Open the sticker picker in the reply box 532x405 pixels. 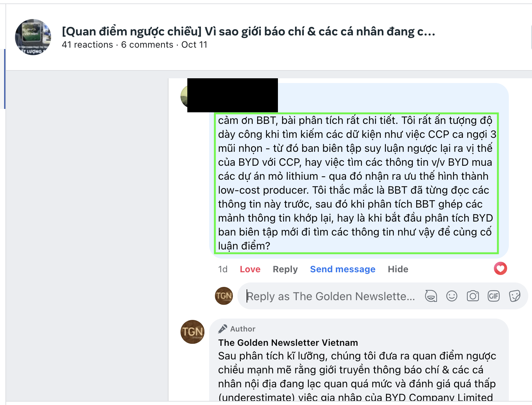(515, 296)
